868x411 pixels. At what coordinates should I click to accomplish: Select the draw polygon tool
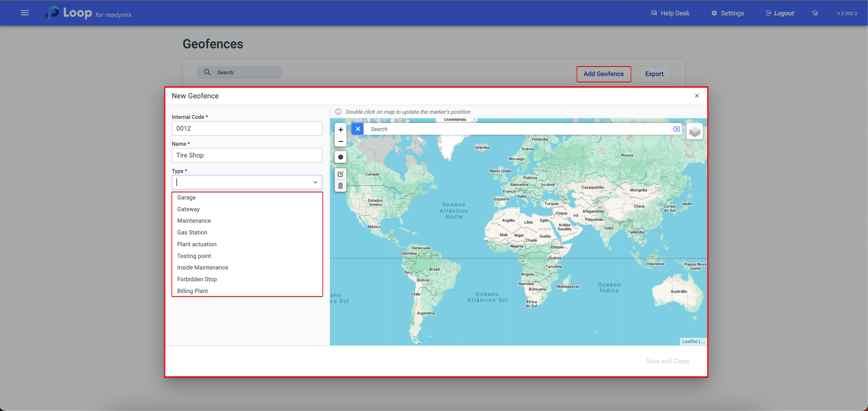click(340, 157)
